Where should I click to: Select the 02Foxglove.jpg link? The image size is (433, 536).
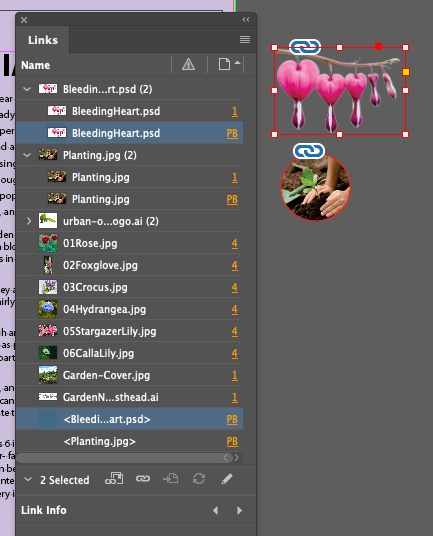pyautogui.click(x=130, y=265)
